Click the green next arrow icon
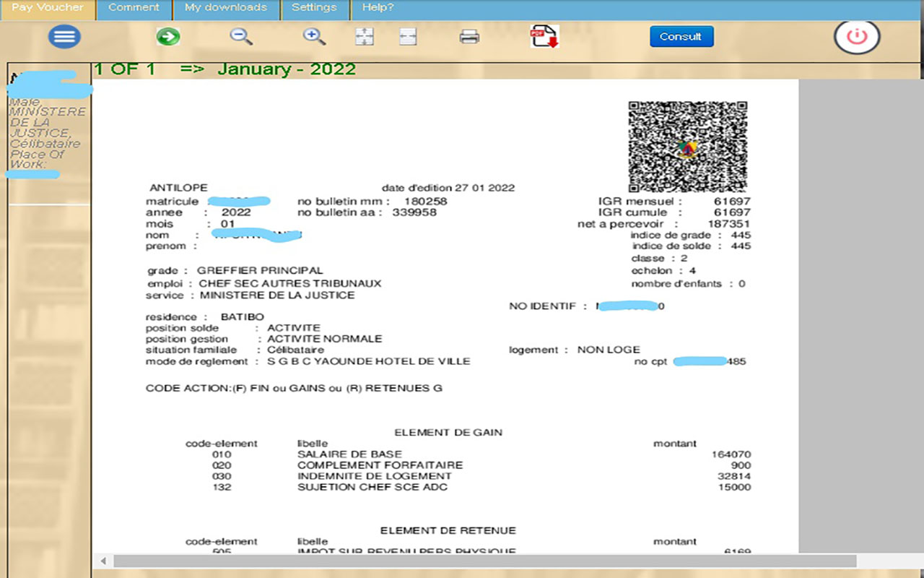 point(168,37)
